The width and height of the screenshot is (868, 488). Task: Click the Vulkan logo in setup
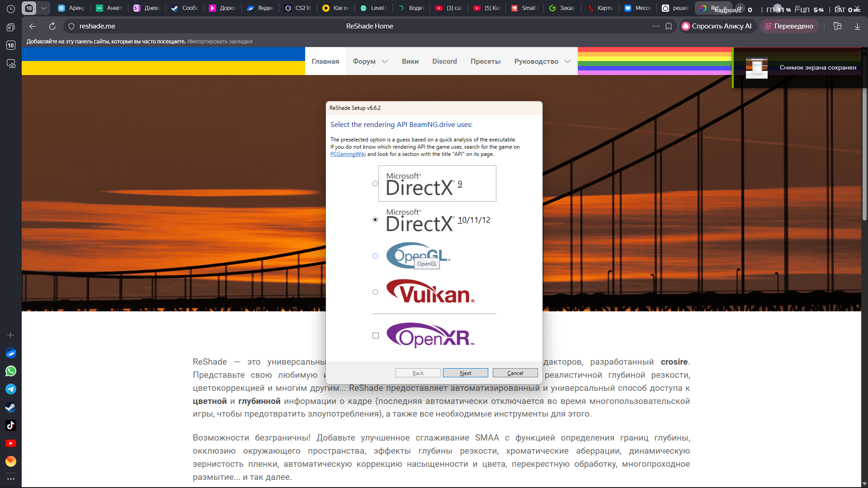click(430, 291)
